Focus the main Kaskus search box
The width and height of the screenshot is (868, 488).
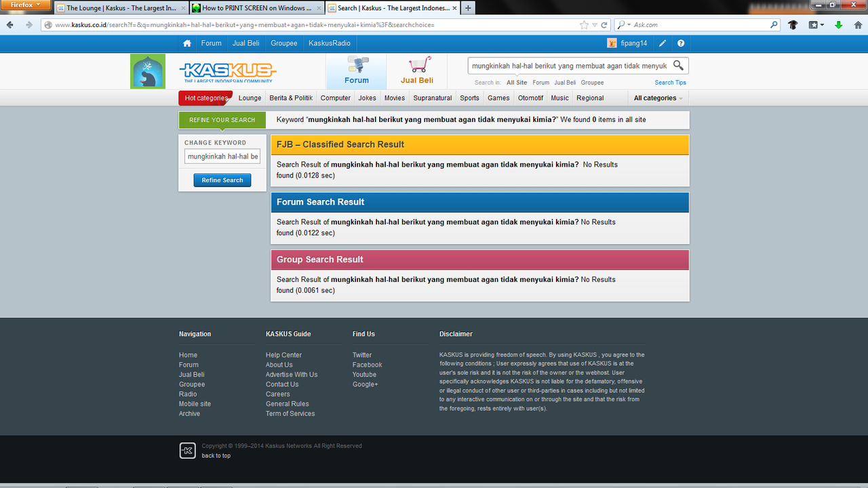click(570, 66)
